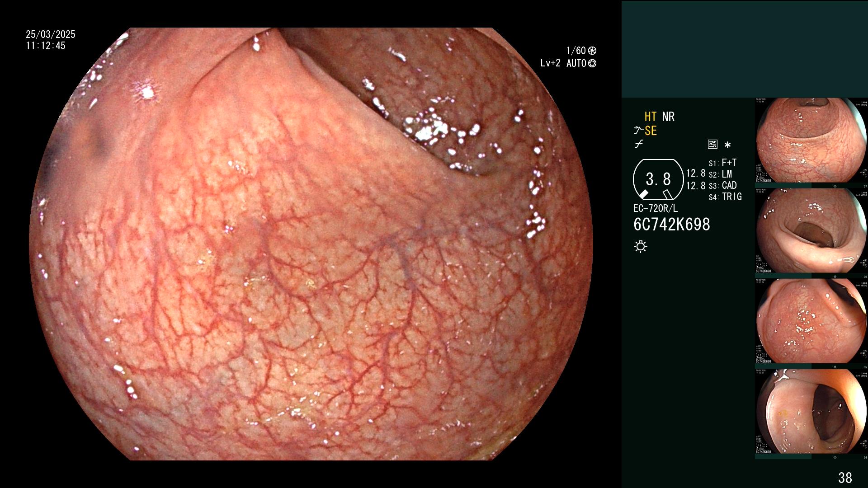This screenshot has width=868, height=488.
Task: Click the tone curve icon below SE
Action: click(x=639, y=145)
